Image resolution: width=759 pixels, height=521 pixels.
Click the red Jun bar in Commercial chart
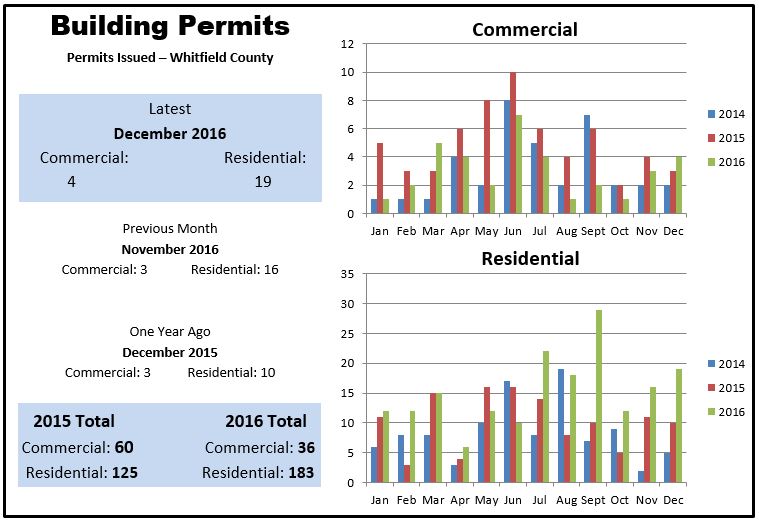[513, 143]
